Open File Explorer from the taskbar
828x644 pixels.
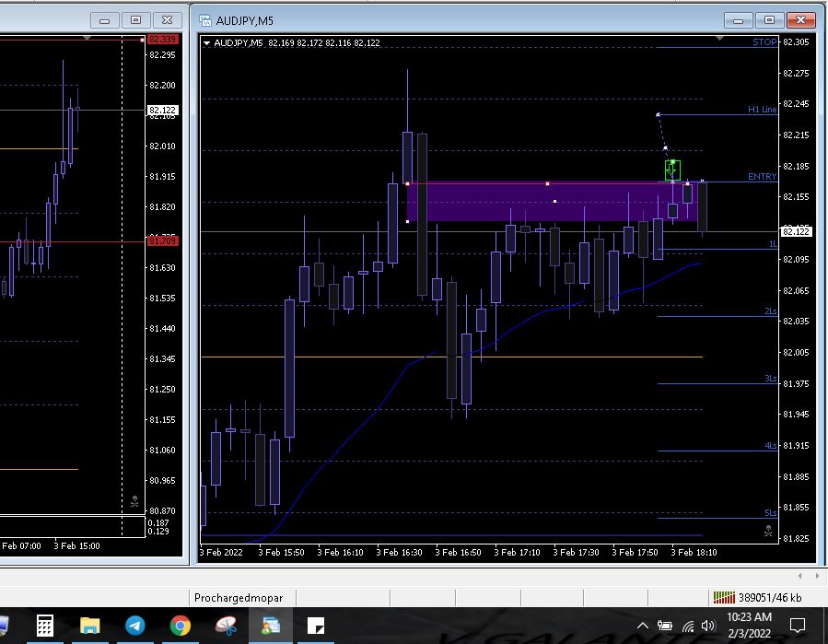[x=89, y=626]
